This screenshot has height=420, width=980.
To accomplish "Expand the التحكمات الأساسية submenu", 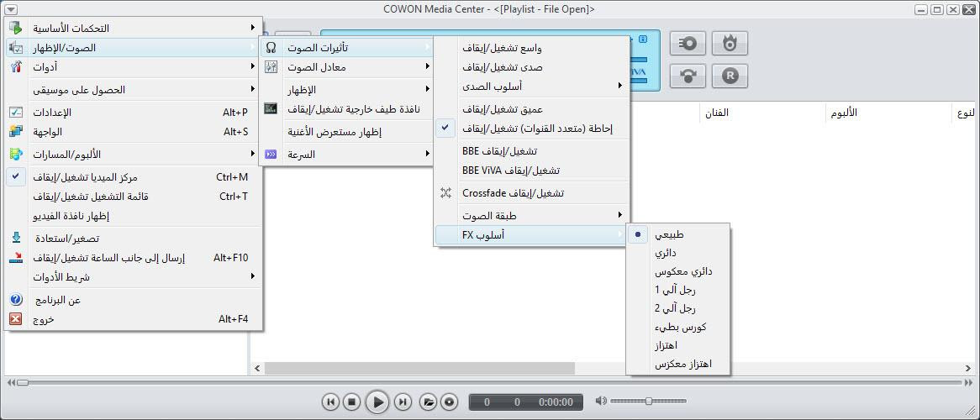I will point(133,28).
